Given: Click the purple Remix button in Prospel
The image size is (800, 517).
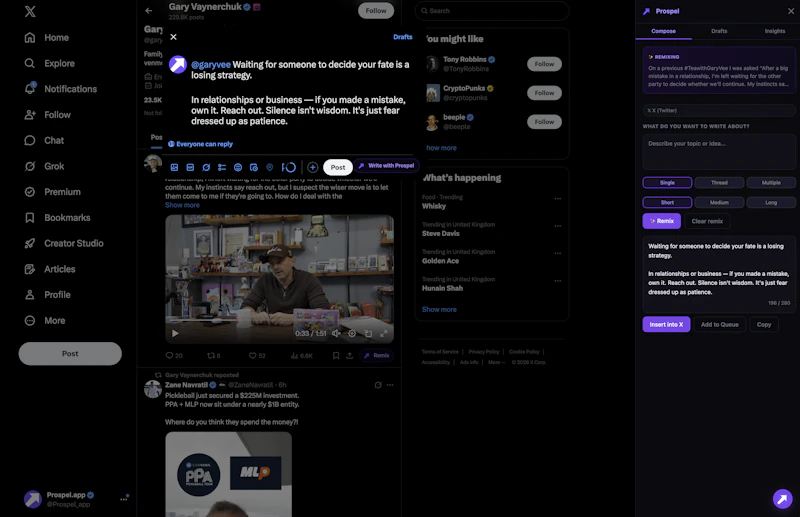Looking at the screenshot, I should pos(662,221).
